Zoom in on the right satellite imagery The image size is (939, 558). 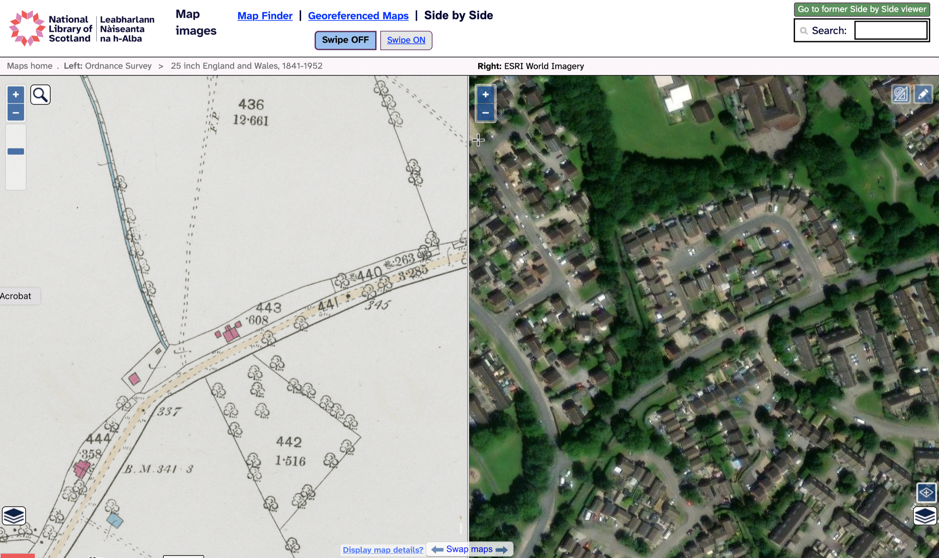[486, 94]
